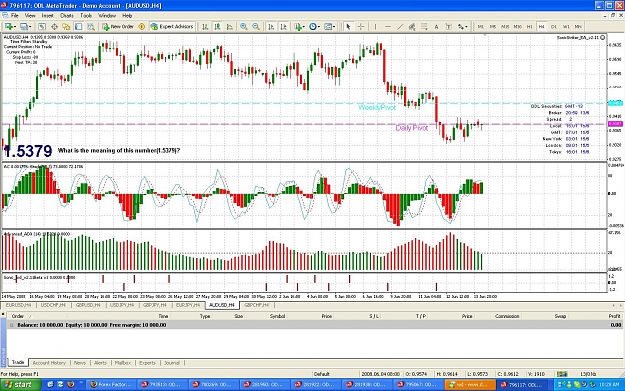Toggle the Navigator folder icon
Screen dimensions: 625x391
pos(66,27)
